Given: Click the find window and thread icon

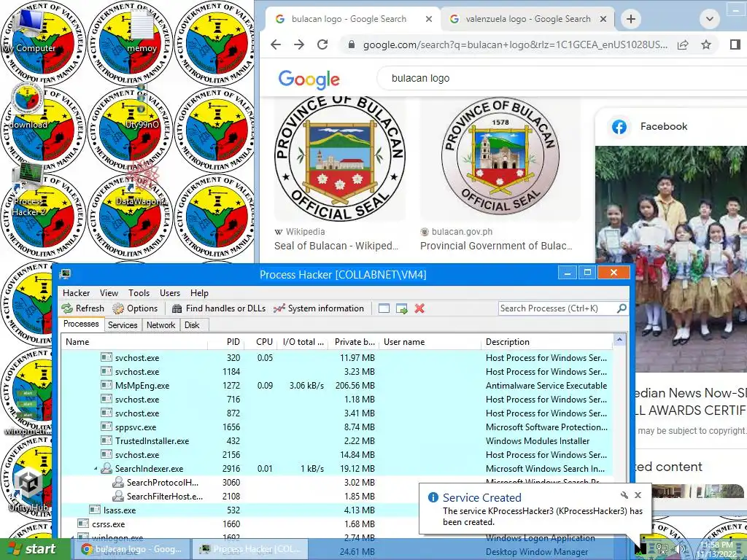Looking at the screenshot, I should pos(402,308).
